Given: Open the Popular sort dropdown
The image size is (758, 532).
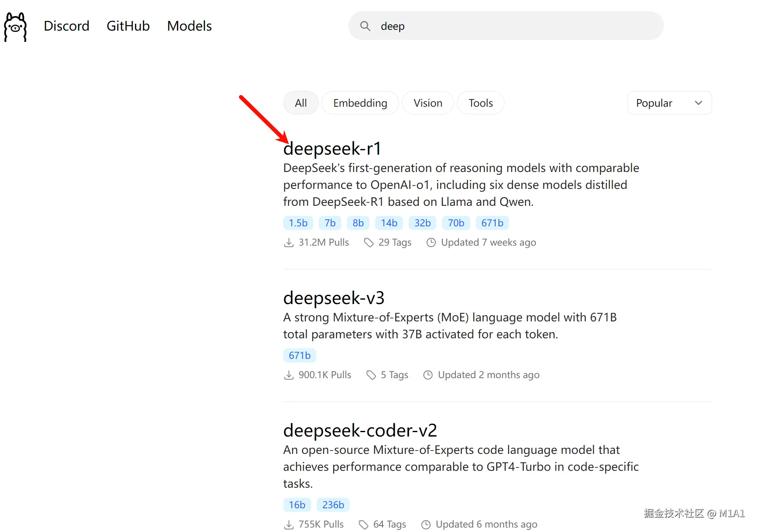Looking at the screenshot, I should (669, 103).
